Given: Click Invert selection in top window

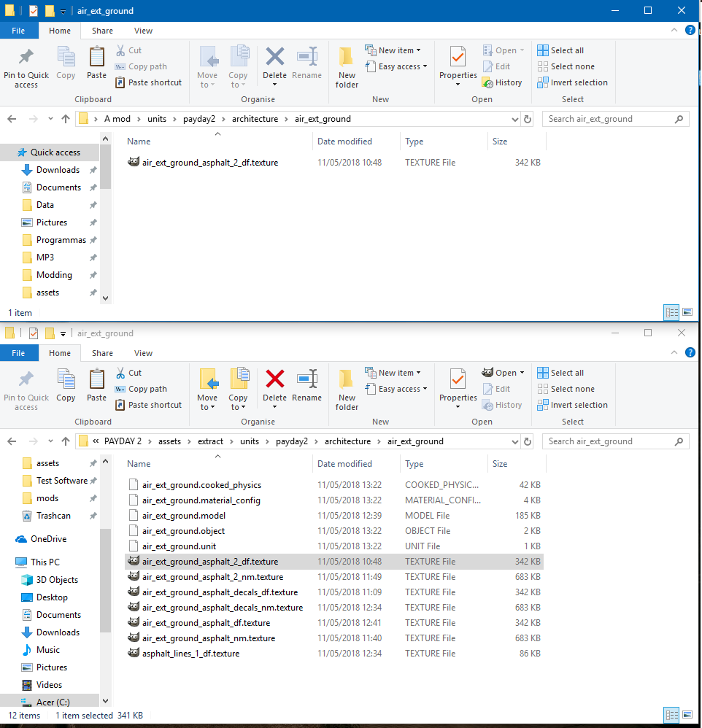Looking at the screenshot, I should (x=572, y=82).
